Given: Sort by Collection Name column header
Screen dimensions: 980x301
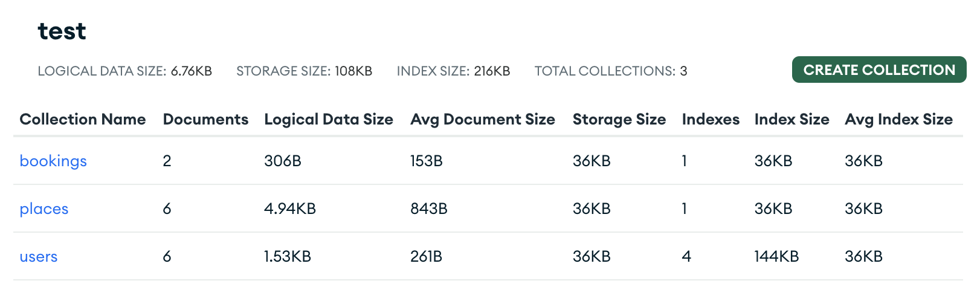Looking at the screenshot, I should pyautogui.click(x=83, y=119).
